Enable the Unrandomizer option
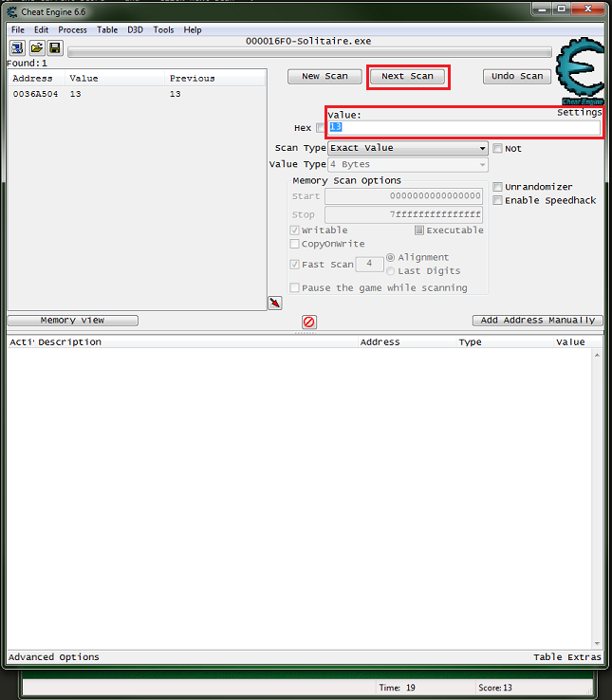The width and height of the screenshot is (612, 700). pyautogui.click(x=497, y=187)
